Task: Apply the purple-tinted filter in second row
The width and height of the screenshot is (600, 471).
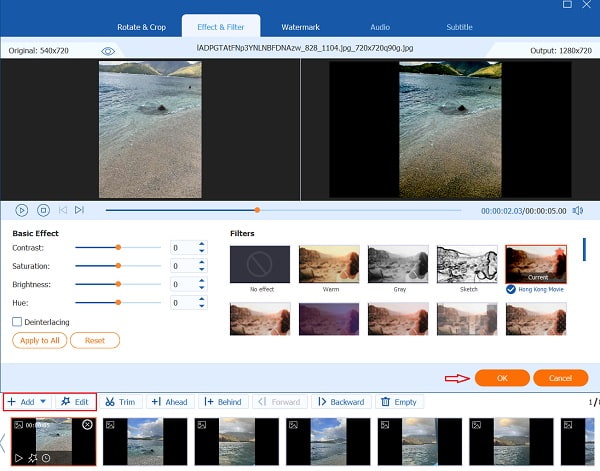Action: click(x=329, y=319)
